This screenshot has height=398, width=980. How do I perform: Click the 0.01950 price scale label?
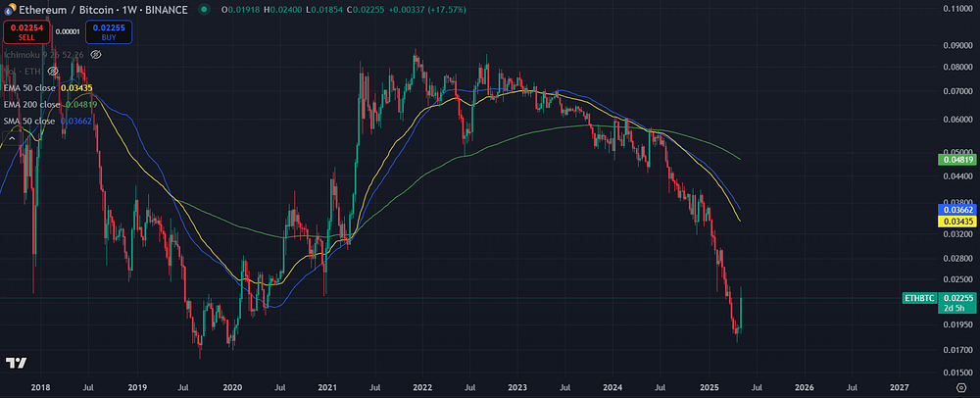[x=956, y=323]
